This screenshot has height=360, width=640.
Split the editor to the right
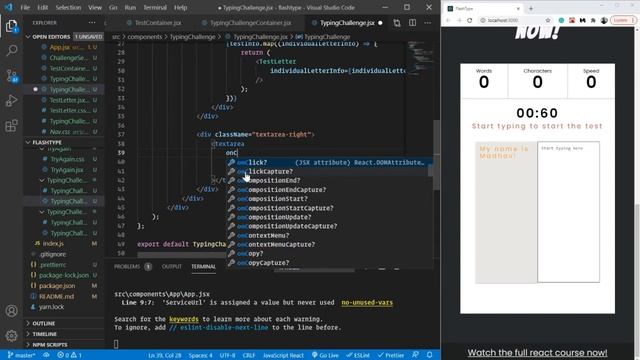pyautogui.click(x=412, y=23)
